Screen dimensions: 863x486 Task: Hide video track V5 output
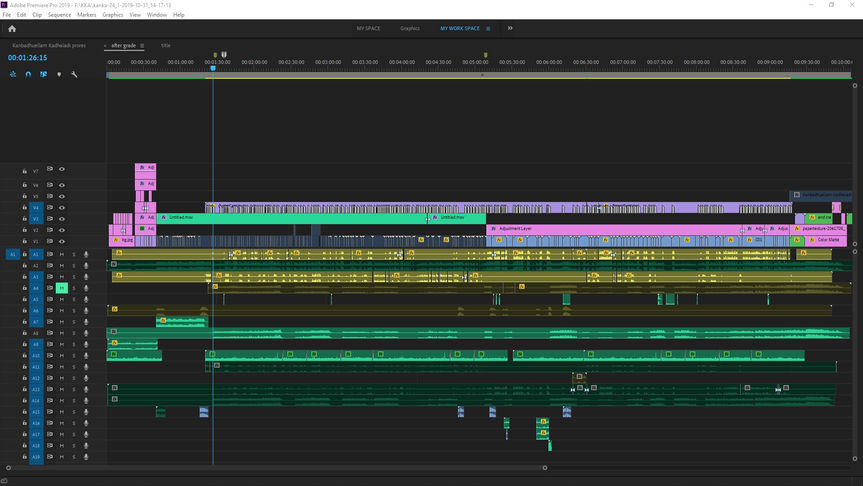(62, 196)
